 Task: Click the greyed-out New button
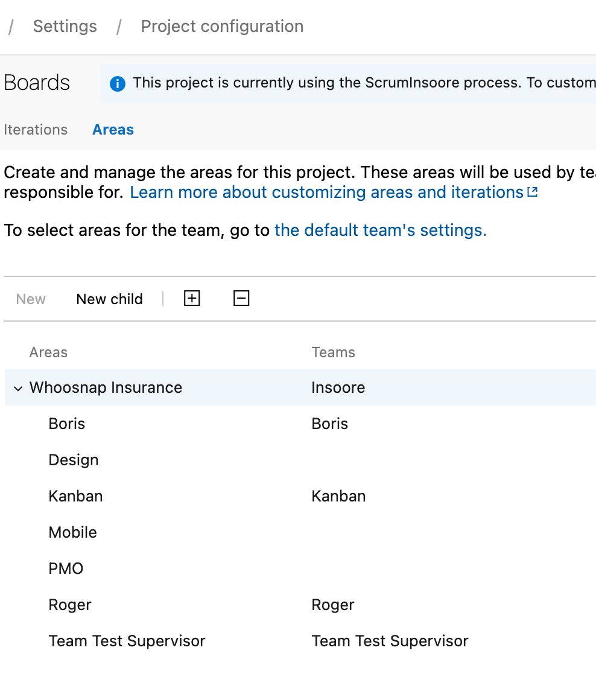31,299
